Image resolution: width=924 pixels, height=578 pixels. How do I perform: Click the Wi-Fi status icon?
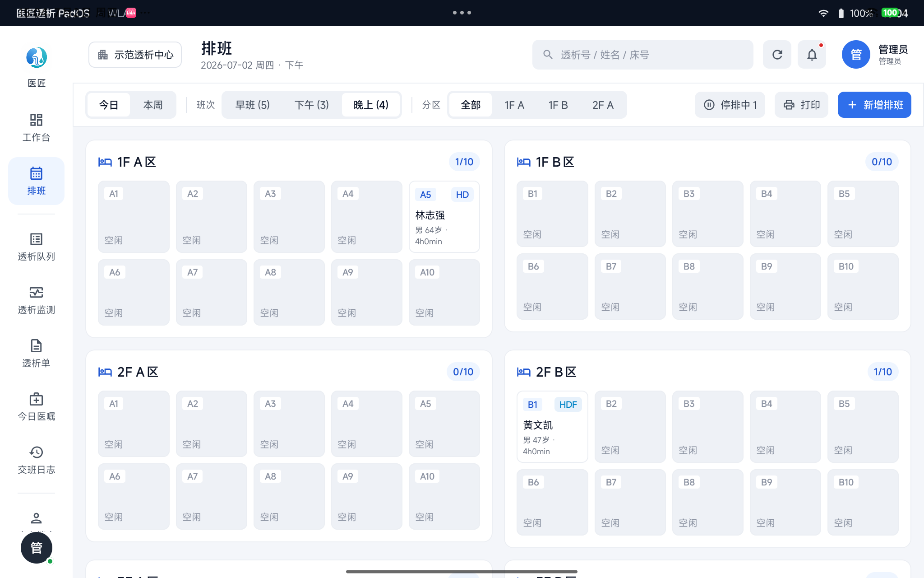click(x=823, y=13)
